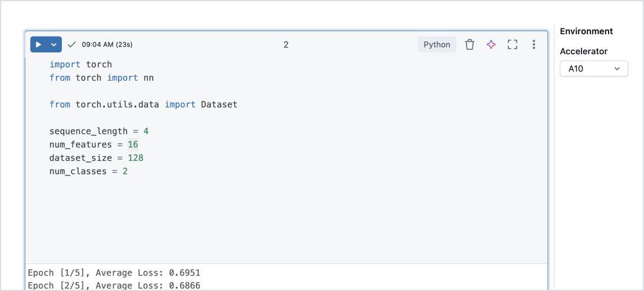Change the cell language from Python
The image size is (644, 291).
pyautogui.click(x=436, y=45)
